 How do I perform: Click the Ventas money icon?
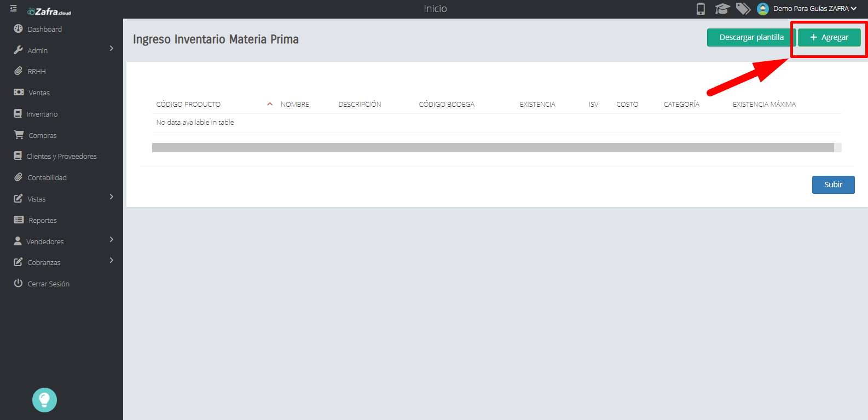pyautogui.click(x=19, y=92)
